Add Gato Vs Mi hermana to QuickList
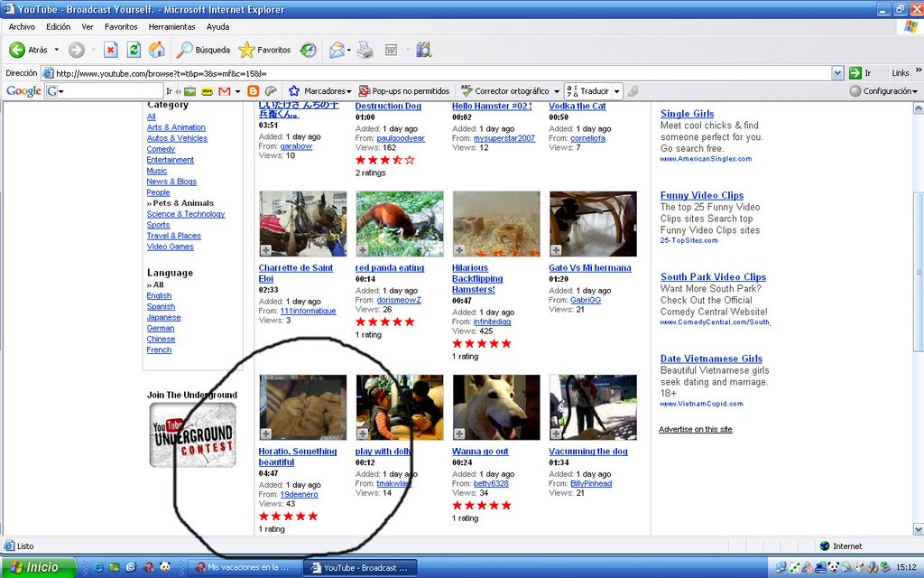The width and height of the screenshot is (924, 578). pyautogui.click(x=556, y=251)
